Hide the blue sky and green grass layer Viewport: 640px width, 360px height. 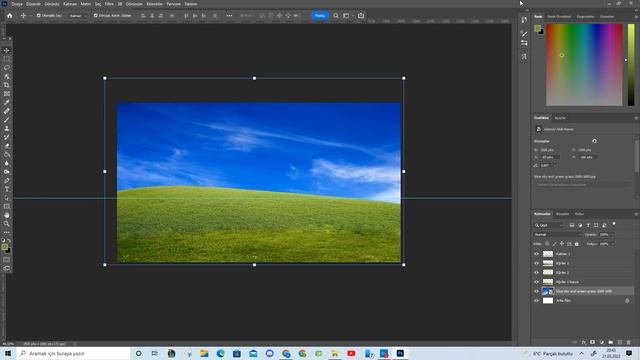536,291
